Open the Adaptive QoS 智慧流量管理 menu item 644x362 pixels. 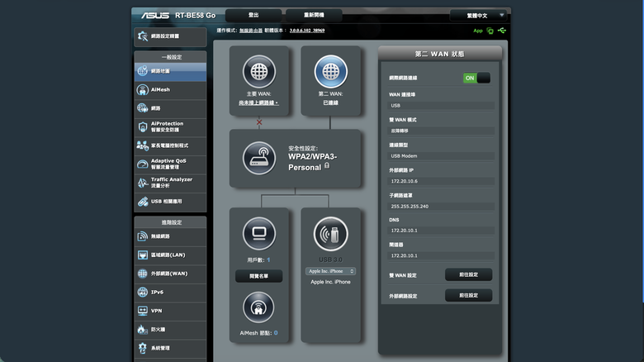(x=170, y=164)
